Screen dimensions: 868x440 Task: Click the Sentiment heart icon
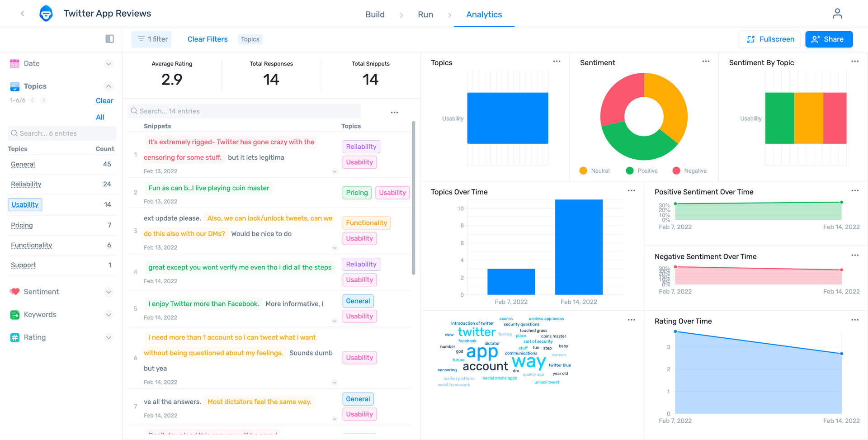tap(14, 292)
